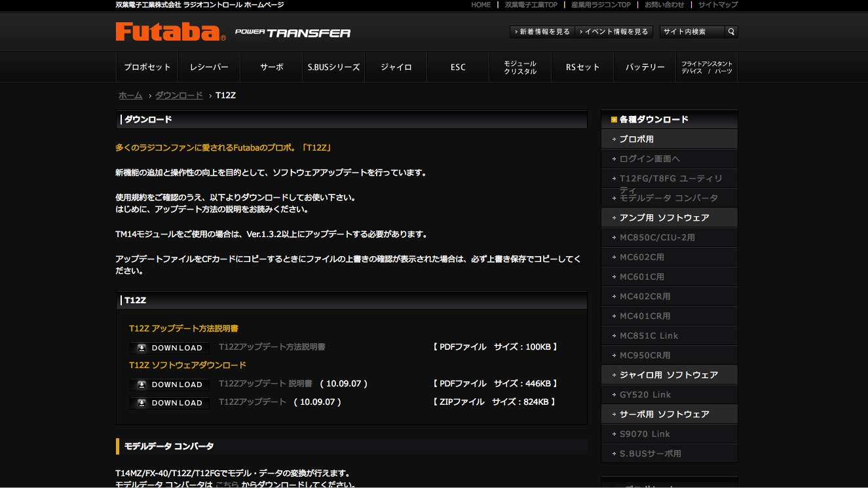Select プロポ用 sidebar heading

pyautogui.click(x=669, y=139)
